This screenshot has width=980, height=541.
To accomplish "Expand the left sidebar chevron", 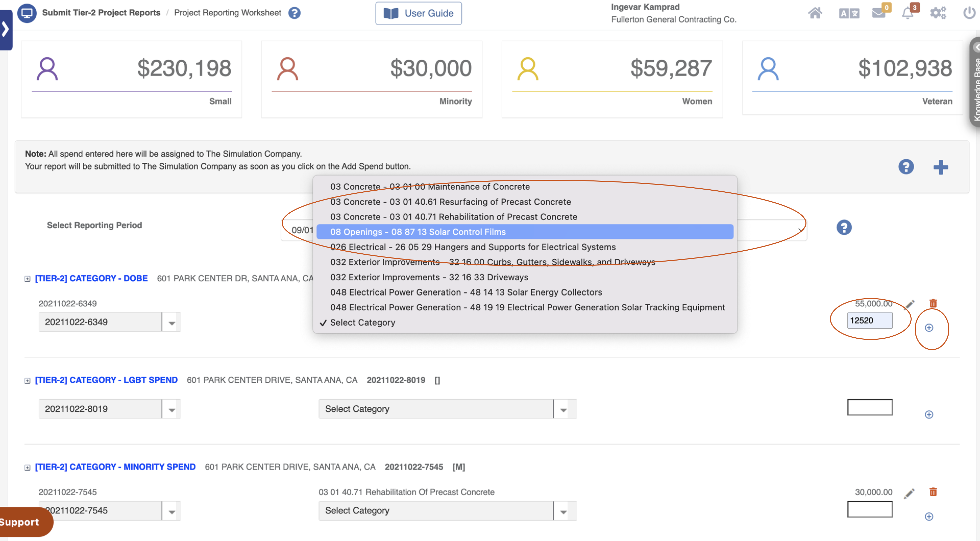I will pyautogui.click(x=6, y=30).
